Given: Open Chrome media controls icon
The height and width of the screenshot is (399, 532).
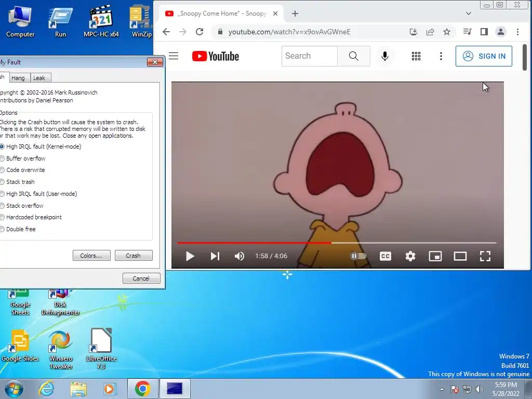Looking at the screenshot, I should pos(467,32).
